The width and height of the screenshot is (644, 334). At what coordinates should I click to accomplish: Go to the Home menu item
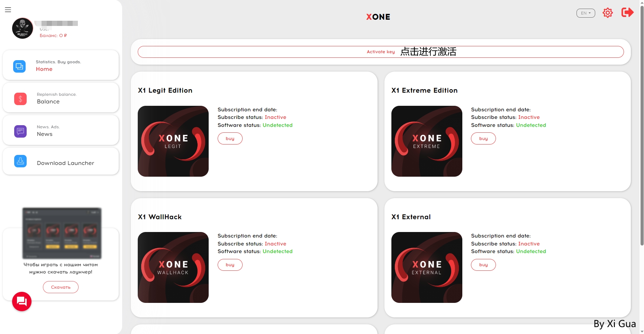click(44, 69)
